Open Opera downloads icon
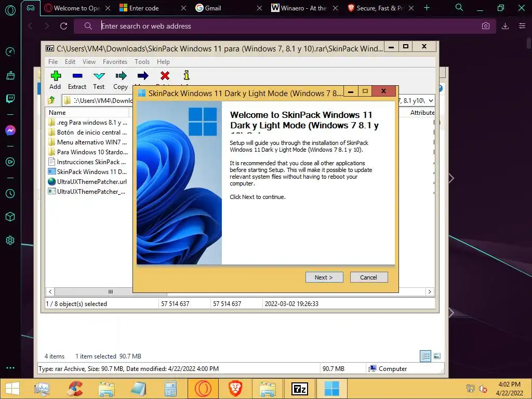The image size is (532, 399). tap(505, 26)
